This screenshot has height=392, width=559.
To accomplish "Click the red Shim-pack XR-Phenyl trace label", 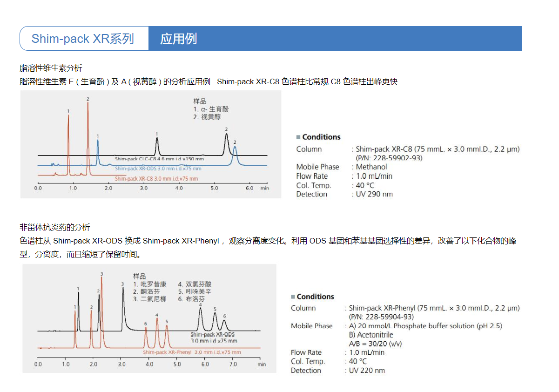I will [192, 352].
